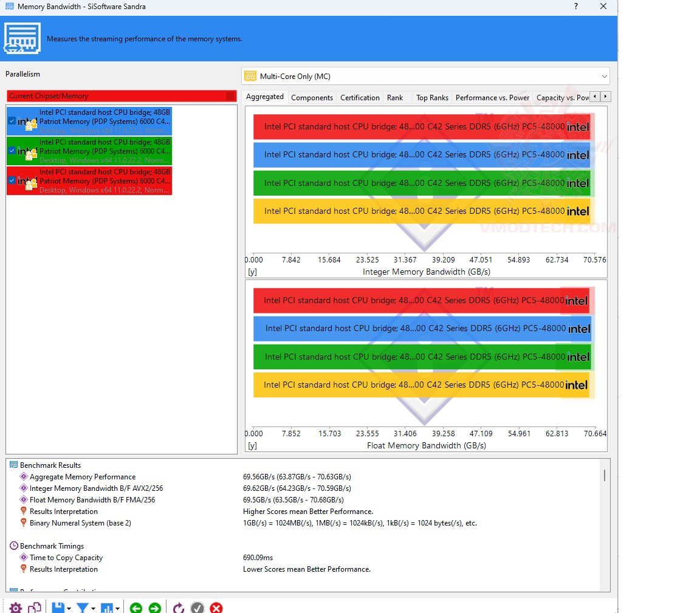Click the blue bar in the Integer Memory Bandwidth chart
Image resolution: width=700 pixels, height=613 pixels.
[x=422, y=155]
